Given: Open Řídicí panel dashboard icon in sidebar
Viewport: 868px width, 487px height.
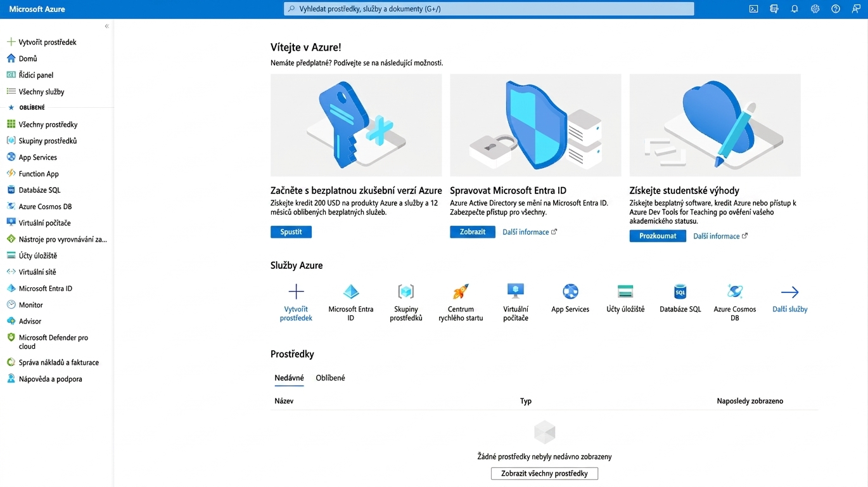Looking at the screenshot, I should click(x=11, y=75).
